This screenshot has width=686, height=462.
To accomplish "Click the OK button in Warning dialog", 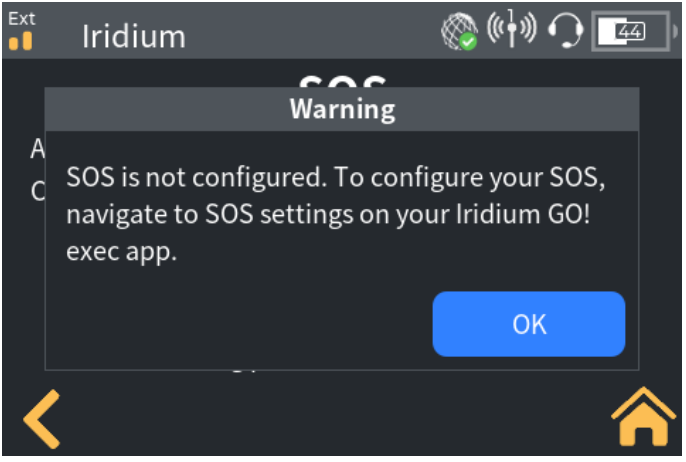I will pos(528,324).
